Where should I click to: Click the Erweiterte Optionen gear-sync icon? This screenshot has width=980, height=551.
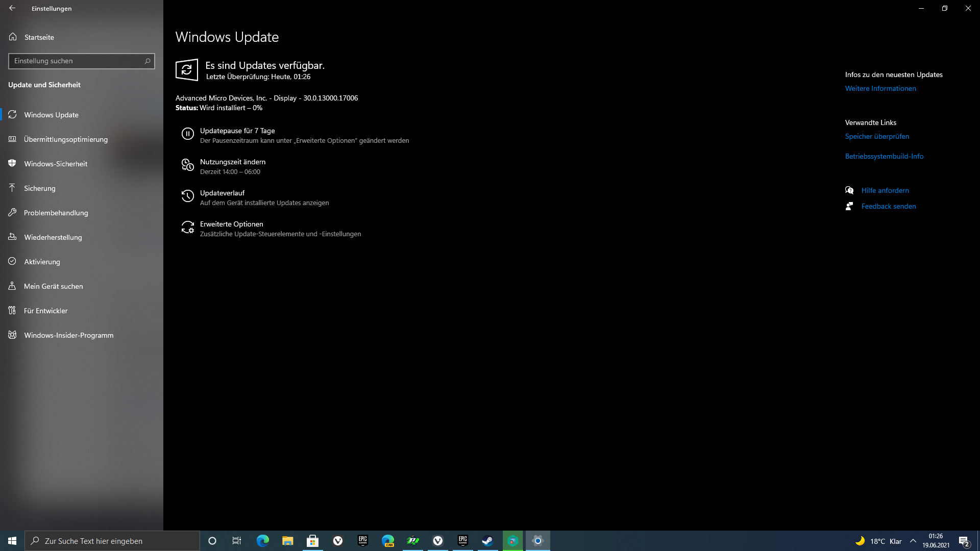[187, 228]
